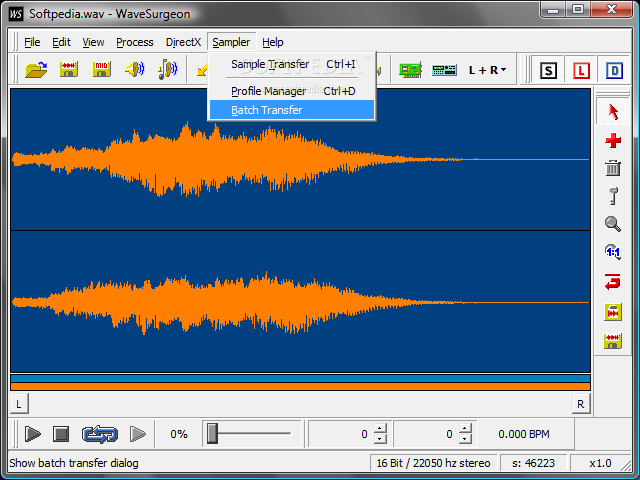Decrease the first numeric spinner value

point(380,439)
